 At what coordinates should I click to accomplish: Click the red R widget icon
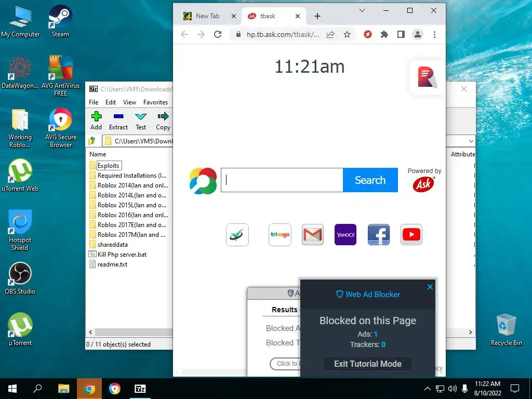tap(427, 77)
